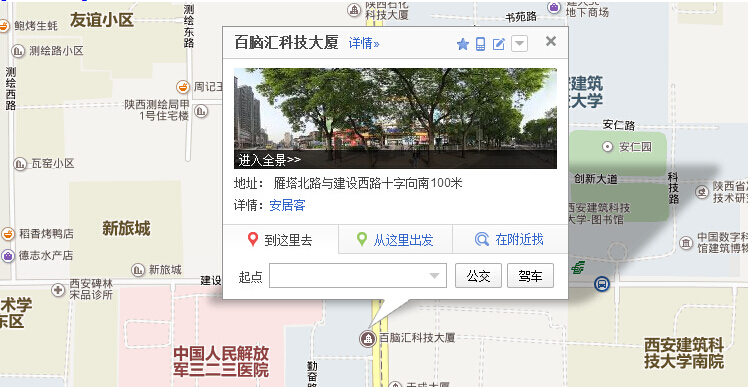Viewport: 748px width, 387px height.
Task: Switch to 在附近找 tab
Action: (510, 240)
